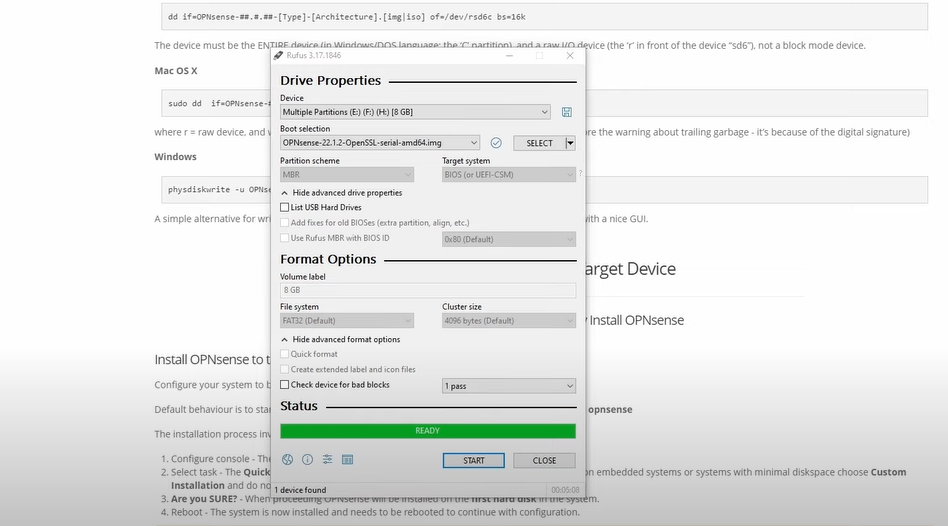Open the Rufus log icon
Image resolution: width=948 pixels, height=526 pixels.
coord(347,459)
